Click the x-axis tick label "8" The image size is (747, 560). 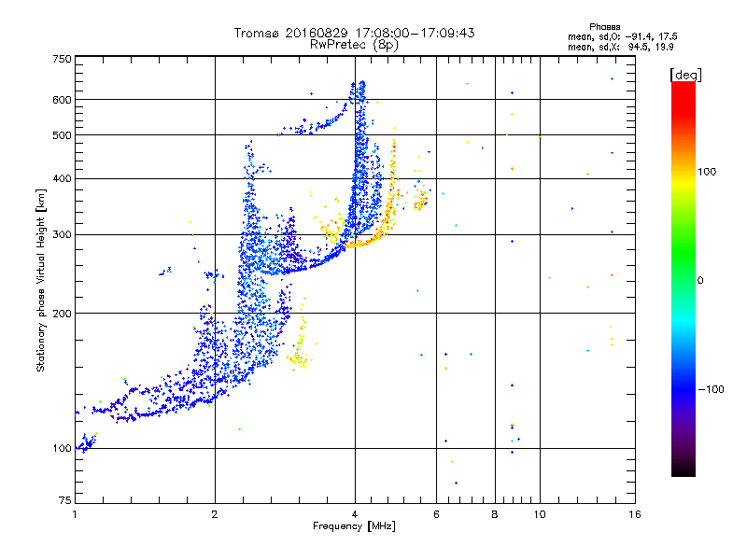point(495,514)
